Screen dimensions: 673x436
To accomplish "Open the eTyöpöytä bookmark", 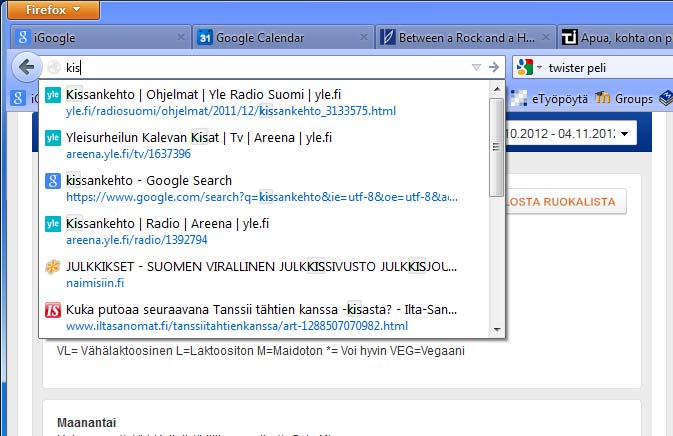I will coord(549,99).
